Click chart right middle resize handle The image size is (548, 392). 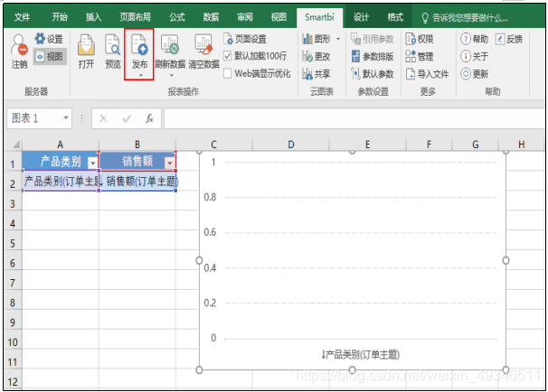pyautogui.click(x=505, y=260)
